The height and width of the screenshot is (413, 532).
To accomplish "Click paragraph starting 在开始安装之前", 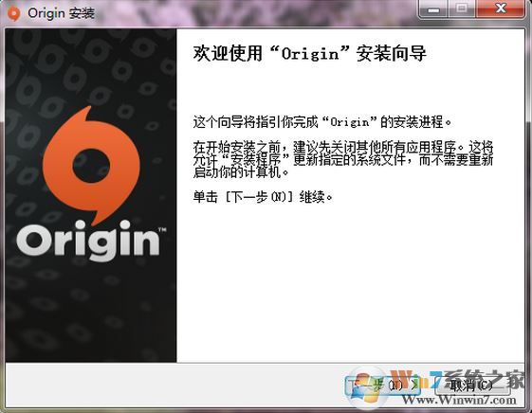I will tap(342, 159).
